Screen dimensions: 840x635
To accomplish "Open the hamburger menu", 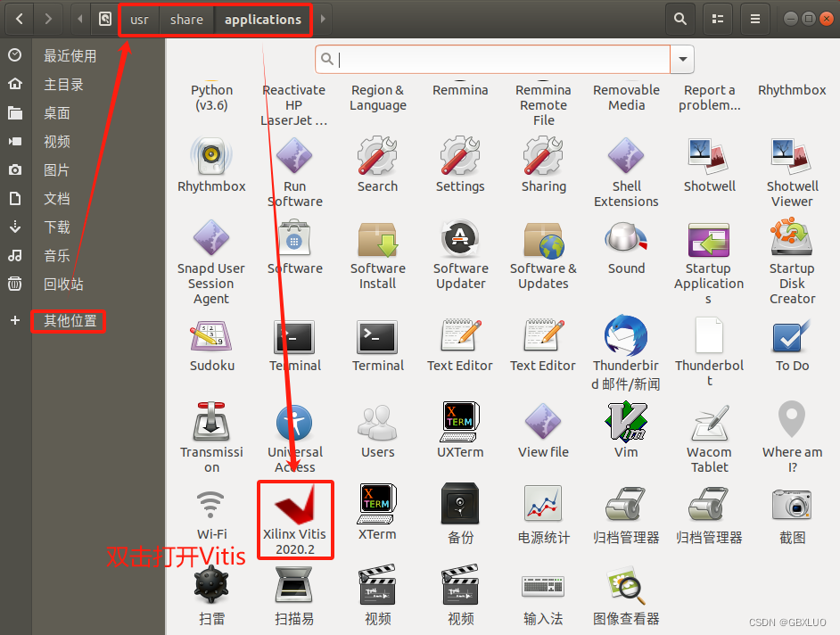I will (755, 18).
